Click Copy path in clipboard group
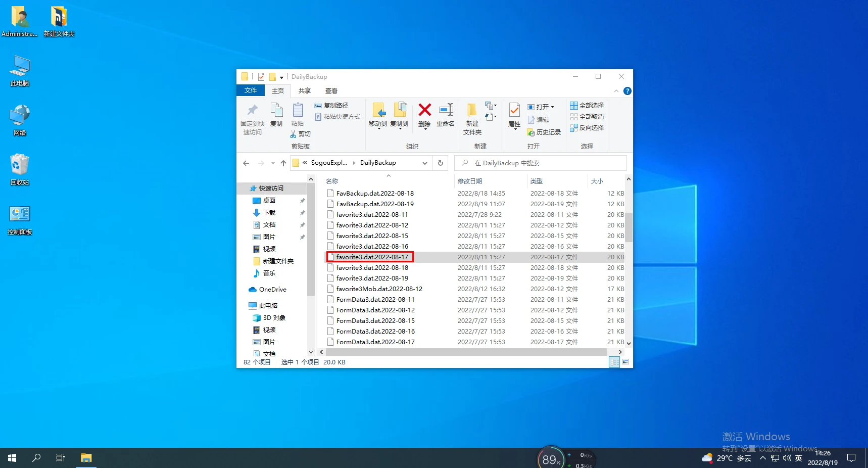The width and height of the screenshot is (868, 468). (331, 106)
